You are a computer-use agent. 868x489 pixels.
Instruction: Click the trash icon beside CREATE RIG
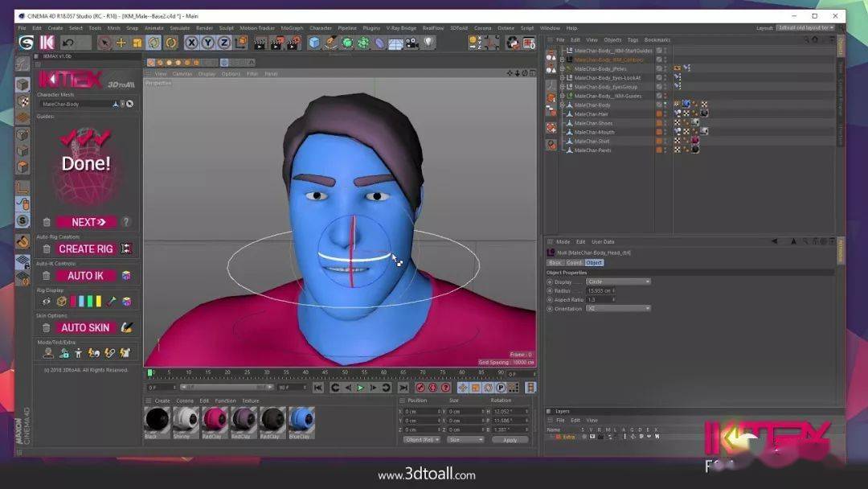pyautogui.click(x=47, y=249)
